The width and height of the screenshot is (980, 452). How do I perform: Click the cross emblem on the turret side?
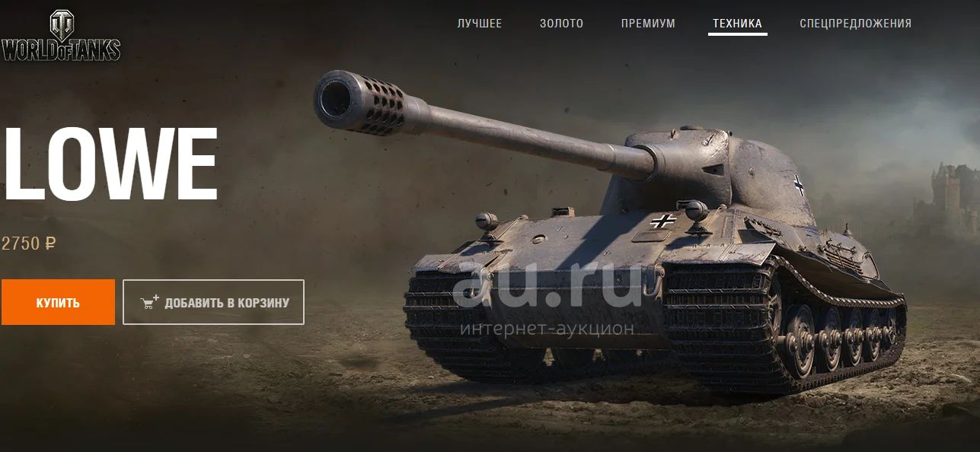[798, 184]
